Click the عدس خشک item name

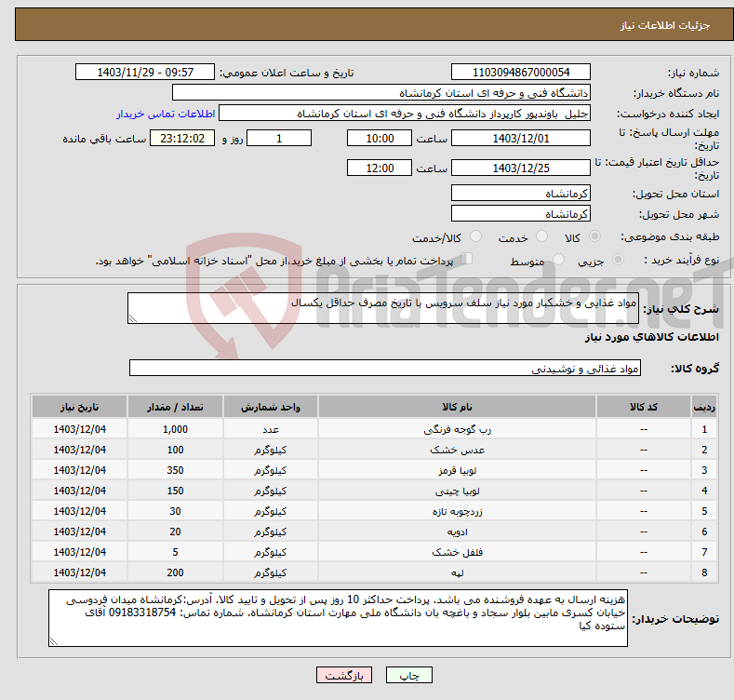(457, 450)
